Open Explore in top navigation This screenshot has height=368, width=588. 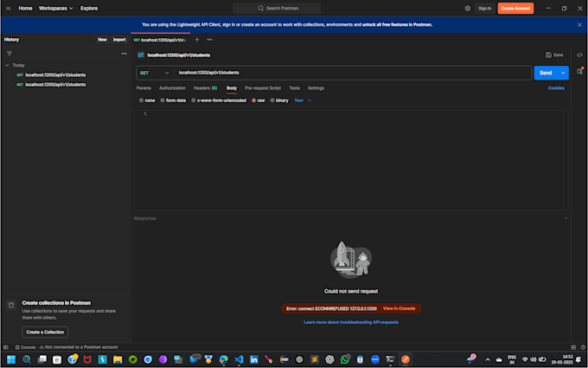click(x=89, y=9)
